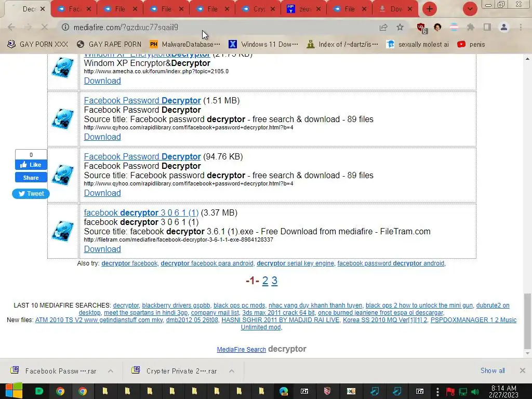View site information icon in address bar
The width and height of the screenshot is (532, 399).
click(x=65, y=27)
